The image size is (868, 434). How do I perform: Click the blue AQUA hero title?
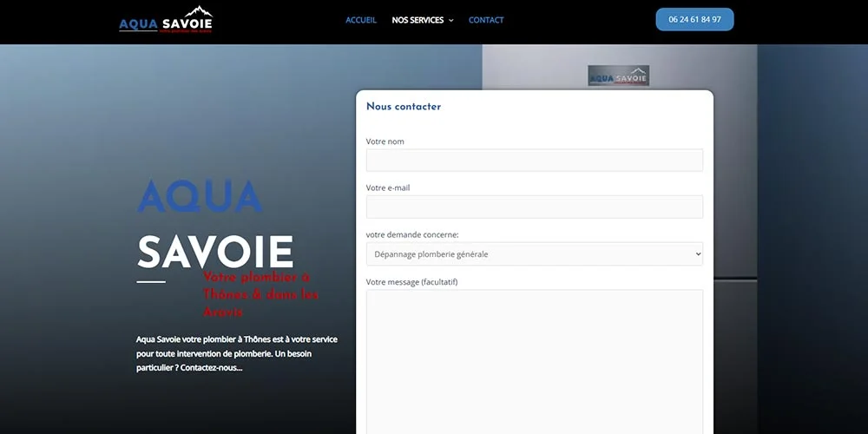200,197
